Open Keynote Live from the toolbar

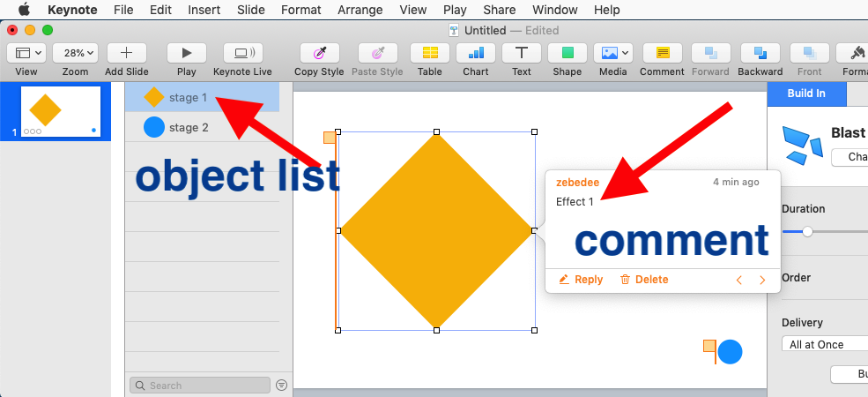coord(243,53)
